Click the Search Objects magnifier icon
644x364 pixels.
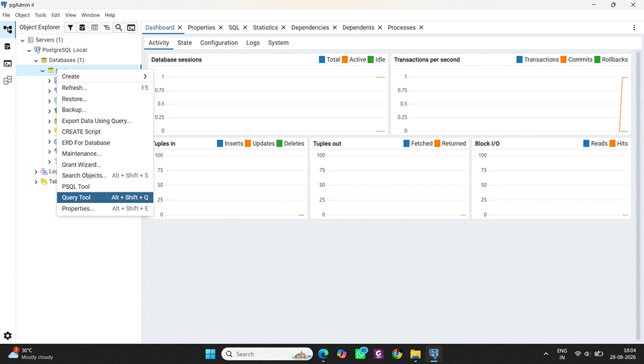[119, 27]
